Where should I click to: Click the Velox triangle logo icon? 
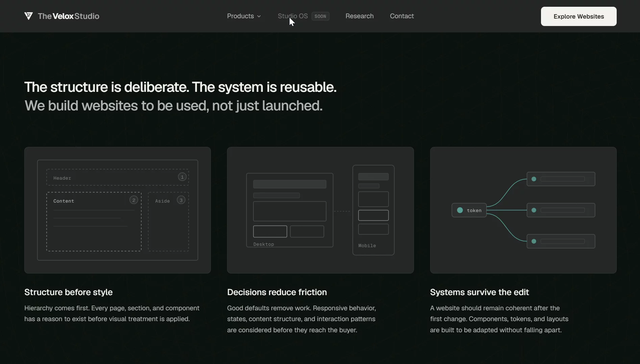coord(28,16)
